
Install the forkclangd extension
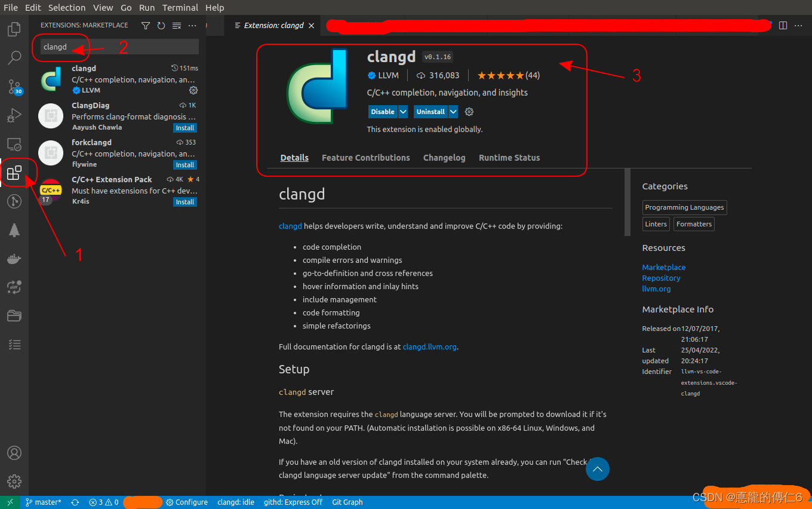(x=185, y=165)
